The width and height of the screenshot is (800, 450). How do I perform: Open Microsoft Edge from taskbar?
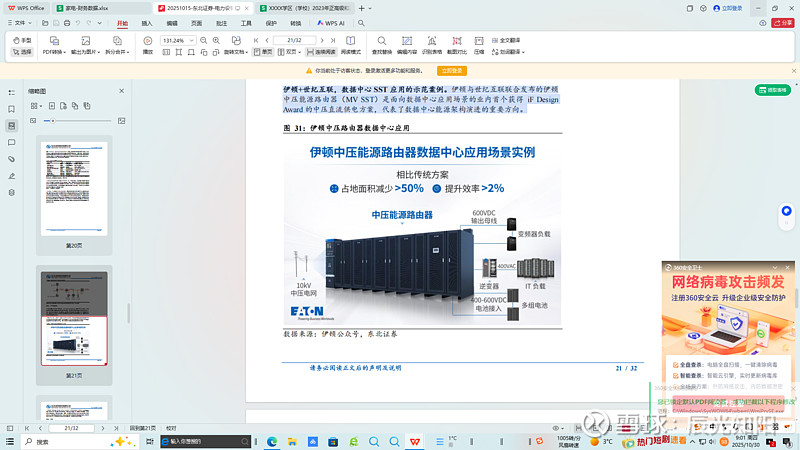272,442
